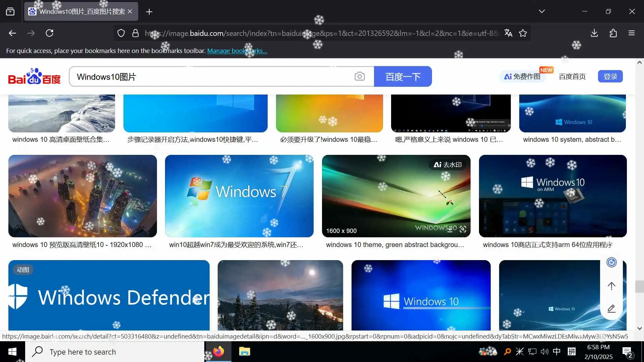This screenshot has width=644, height=362.
Task: Click the camera image-search icon
Action: pos(359,76)
